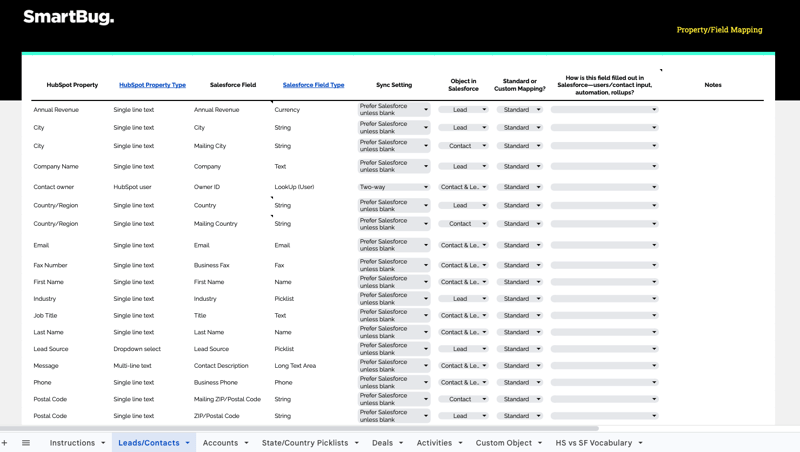Open the Instructions tab menu arrow
Screen dimensions: 800x452
click(x=103, y=443)
